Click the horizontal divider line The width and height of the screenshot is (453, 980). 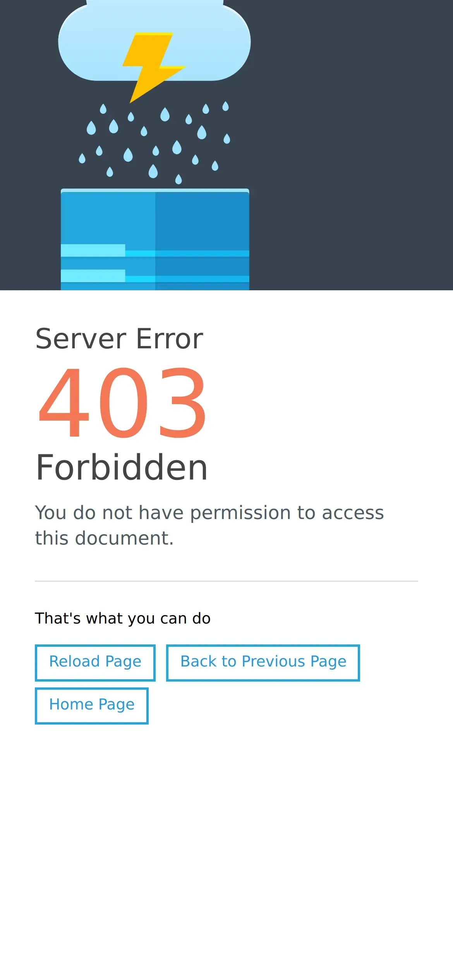[x=226, y=581]
